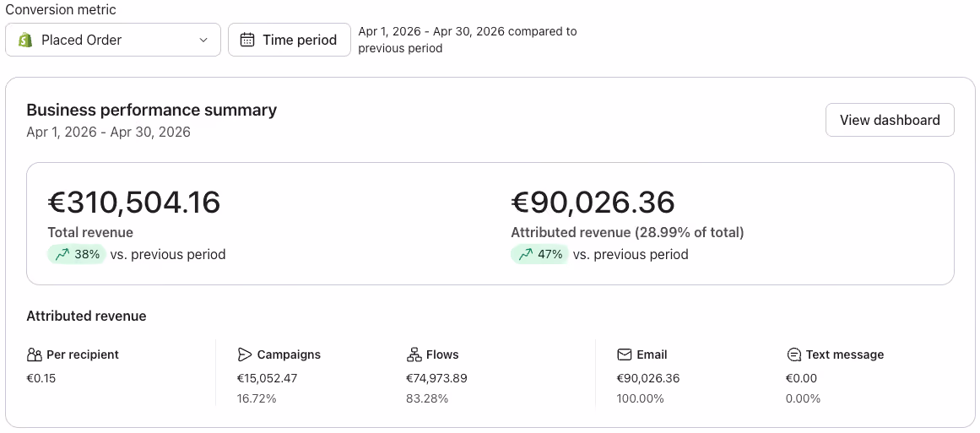Click the Shopify bag icon

(x=25, y=40)
